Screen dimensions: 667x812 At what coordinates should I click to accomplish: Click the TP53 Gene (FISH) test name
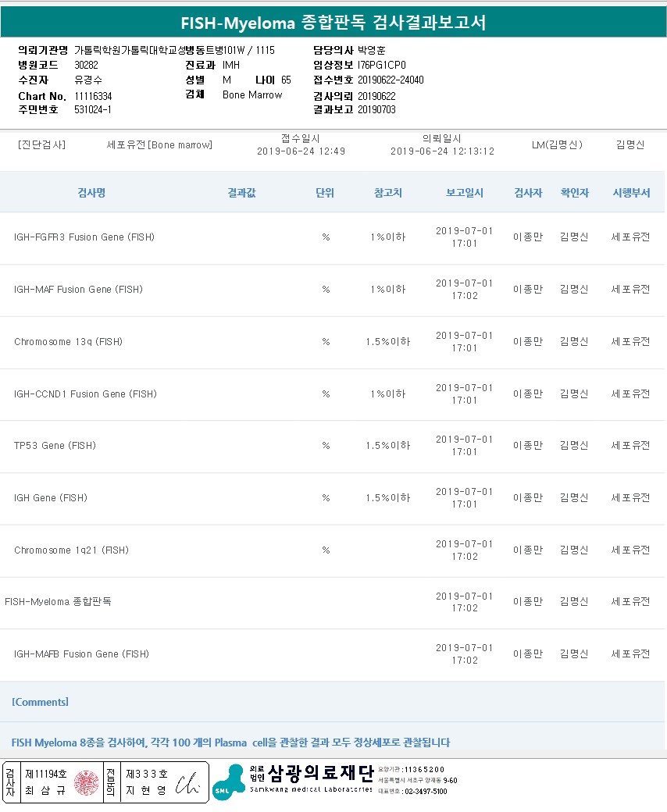(x=55, y=446)
